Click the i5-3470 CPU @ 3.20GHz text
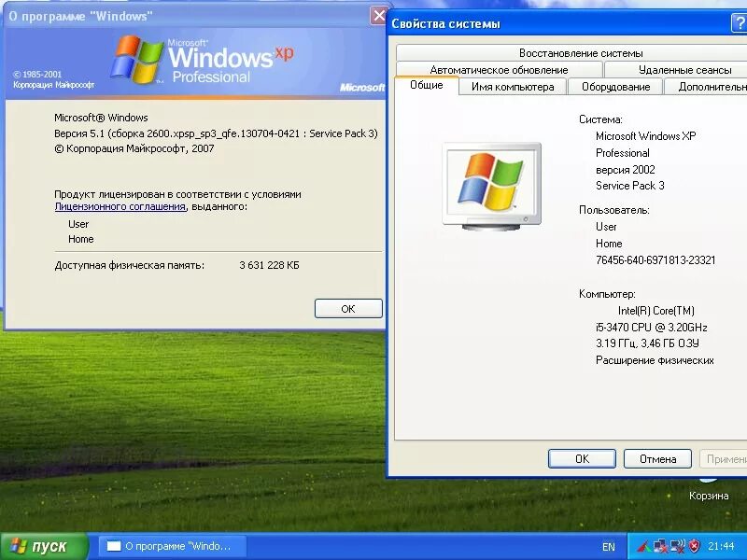This screenshot has width=747, height=560. (x=651, y=328)
